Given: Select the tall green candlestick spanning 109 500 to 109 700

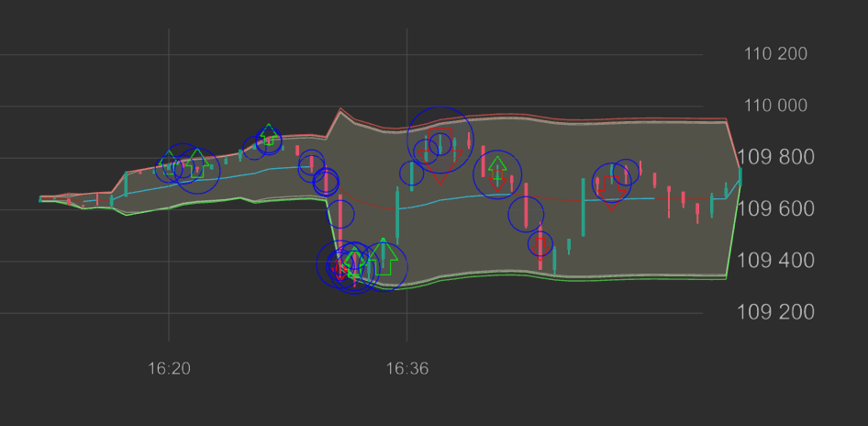Looking at the screenshot, I should [583, 207].
